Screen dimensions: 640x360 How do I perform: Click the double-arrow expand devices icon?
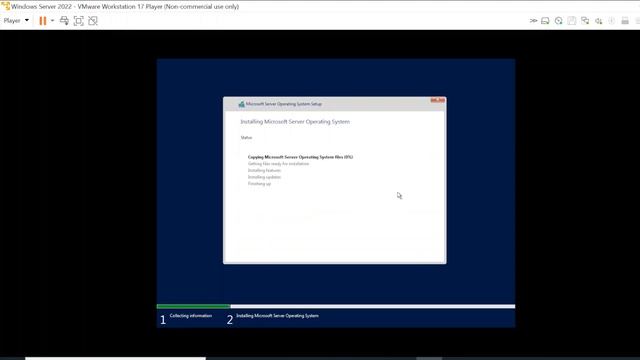(533, 21)
